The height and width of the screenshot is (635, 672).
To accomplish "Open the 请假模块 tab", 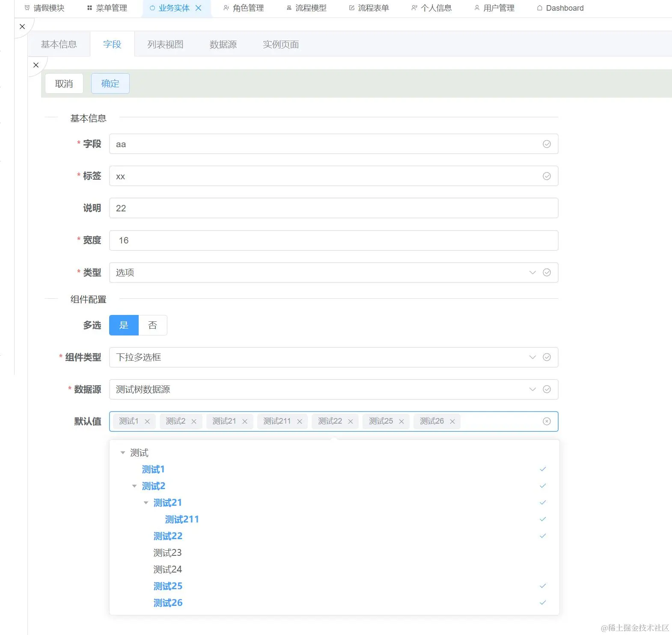I will 45,8.
